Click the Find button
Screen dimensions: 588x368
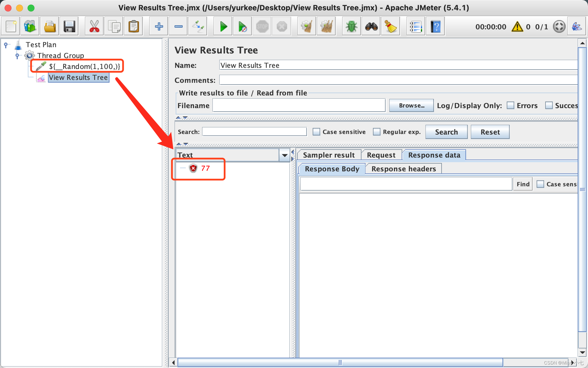tap(523, 184)
